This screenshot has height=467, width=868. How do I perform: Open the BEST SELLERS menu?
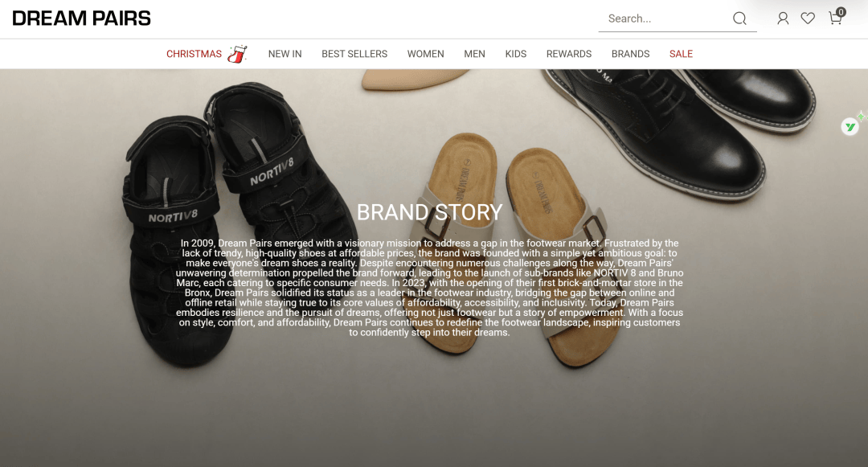(x=354, y=54)
